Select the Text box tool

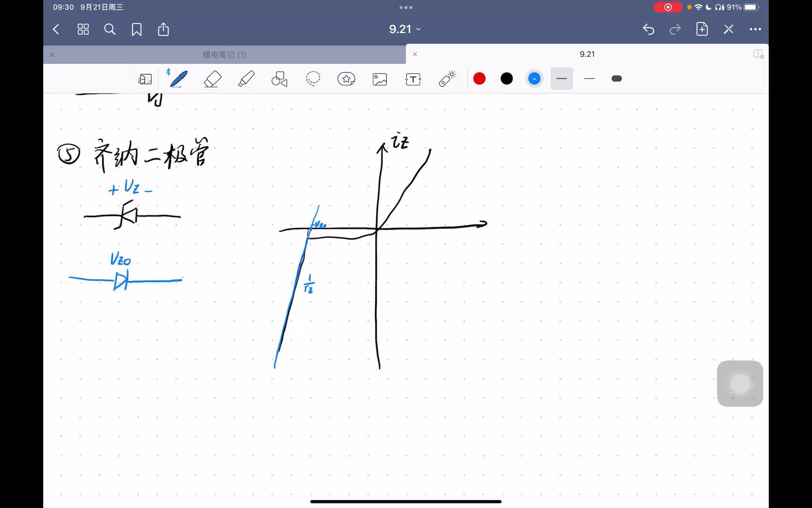pos(413,79)
